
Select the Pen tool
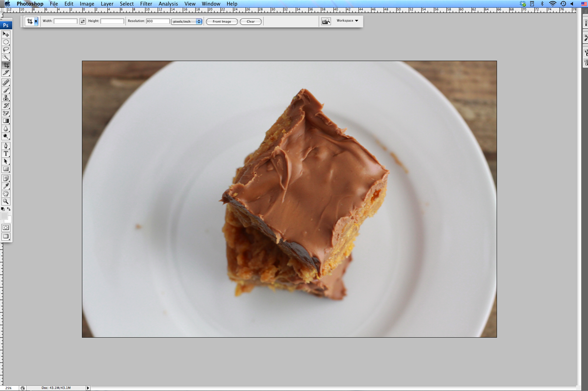(x=6, y=146)
